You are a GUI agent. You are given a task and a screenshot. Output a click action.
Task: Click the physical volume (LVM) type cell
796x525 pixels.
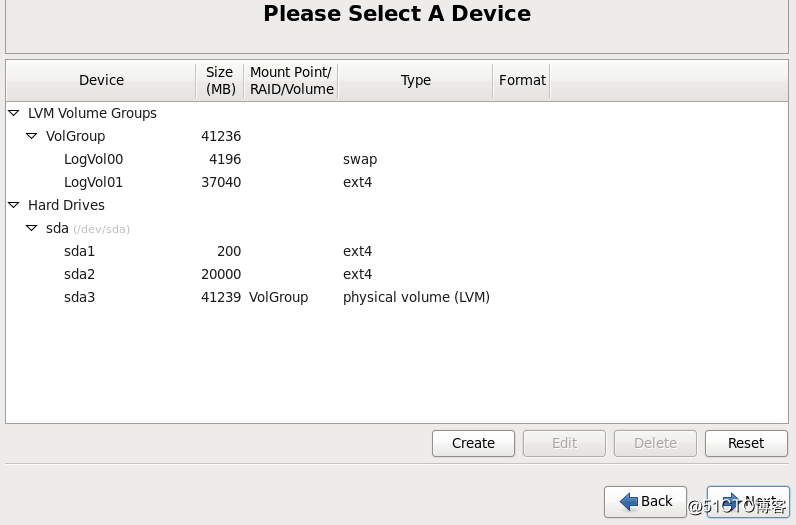pyautogui.click(x=416, y=297)
